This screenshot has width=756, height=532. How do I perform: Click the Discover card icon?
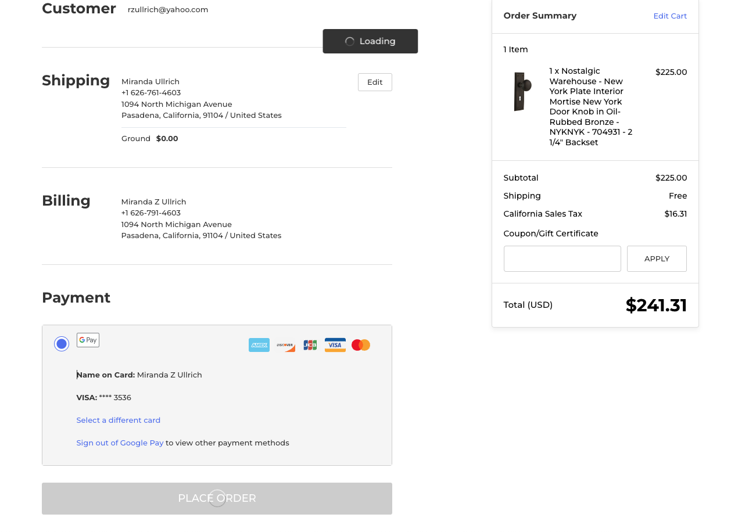[x=285, y=345]
